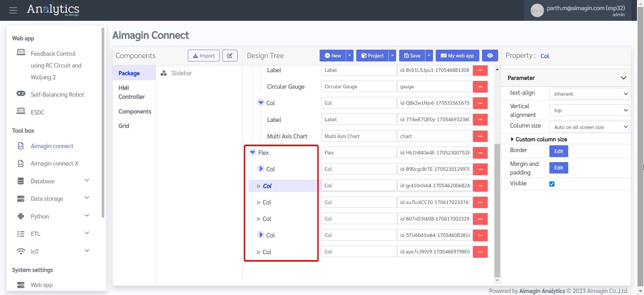The height and width of the screenshot is (295, 644).
Task: Click the Slidebar package icon
Action: (164, 73)
